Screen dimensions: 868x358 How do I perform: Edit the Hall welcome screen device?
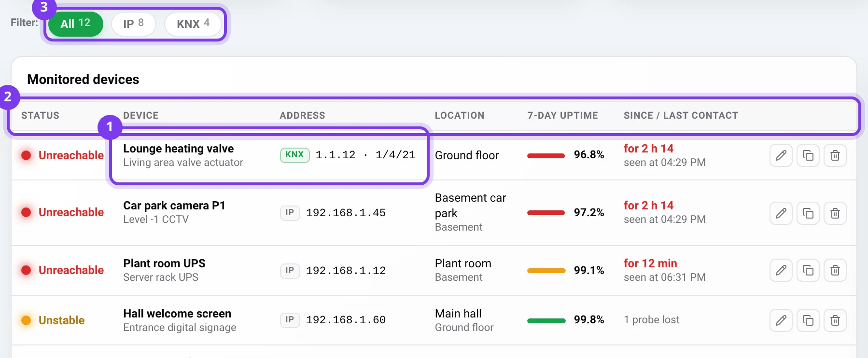pos(781,320)
